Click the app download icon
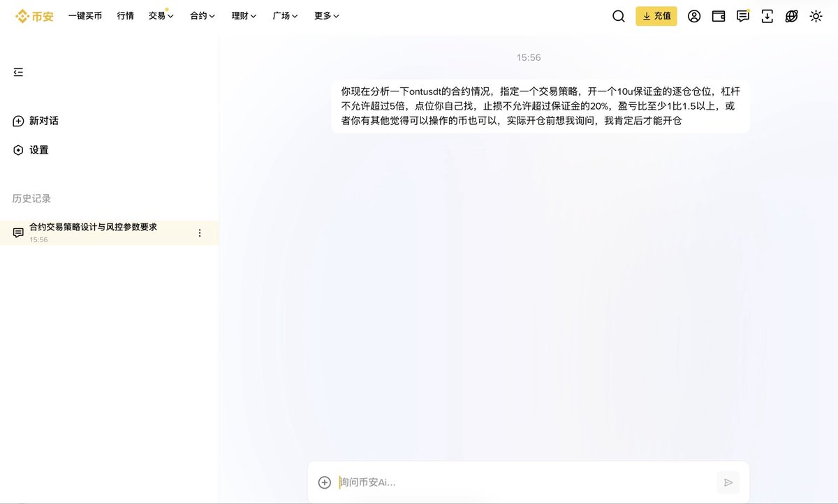This screenshot has height=504, width=838. coord(767,16)
